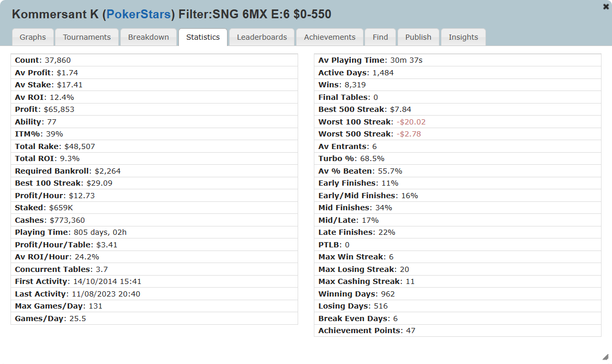Click the Count statistic row

coord(154,60)
